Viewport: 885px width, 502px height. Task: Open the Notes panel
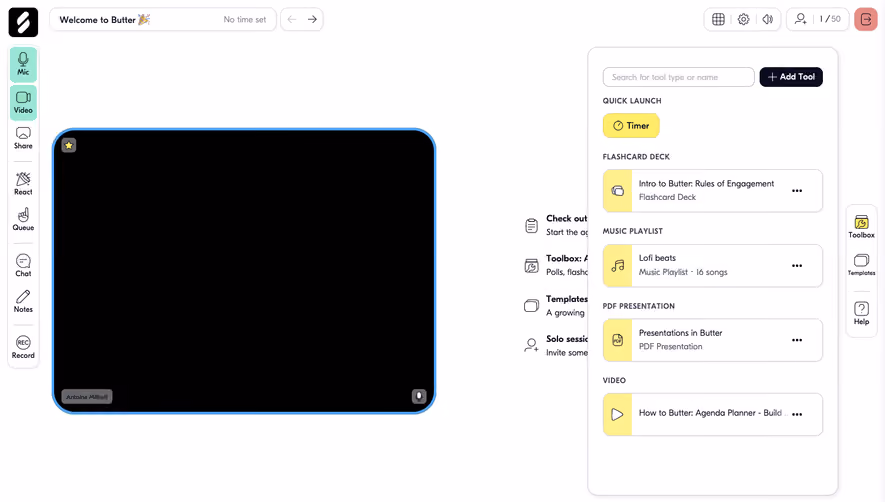click(23, 302)
